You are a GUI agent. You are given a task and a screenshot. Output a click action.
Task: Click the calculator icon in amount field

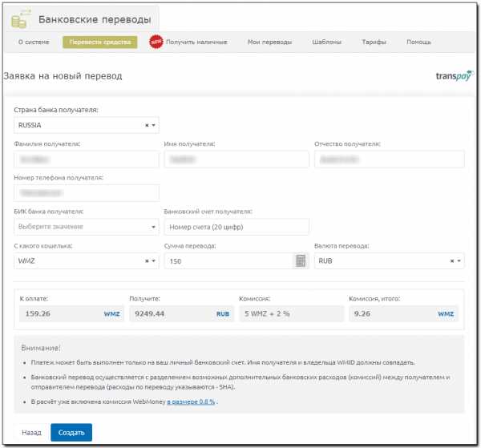point(301,260)
